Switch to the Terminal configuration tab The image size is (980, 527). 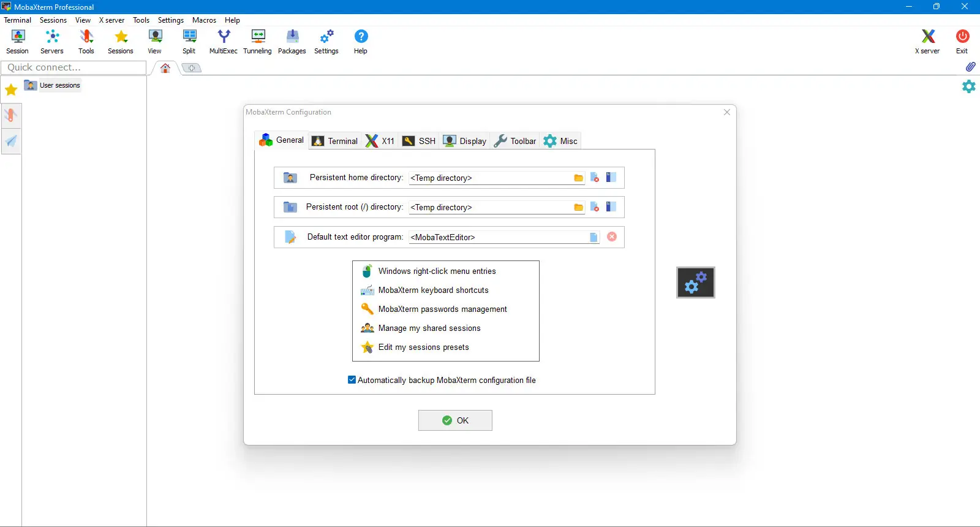pos(334,141)
